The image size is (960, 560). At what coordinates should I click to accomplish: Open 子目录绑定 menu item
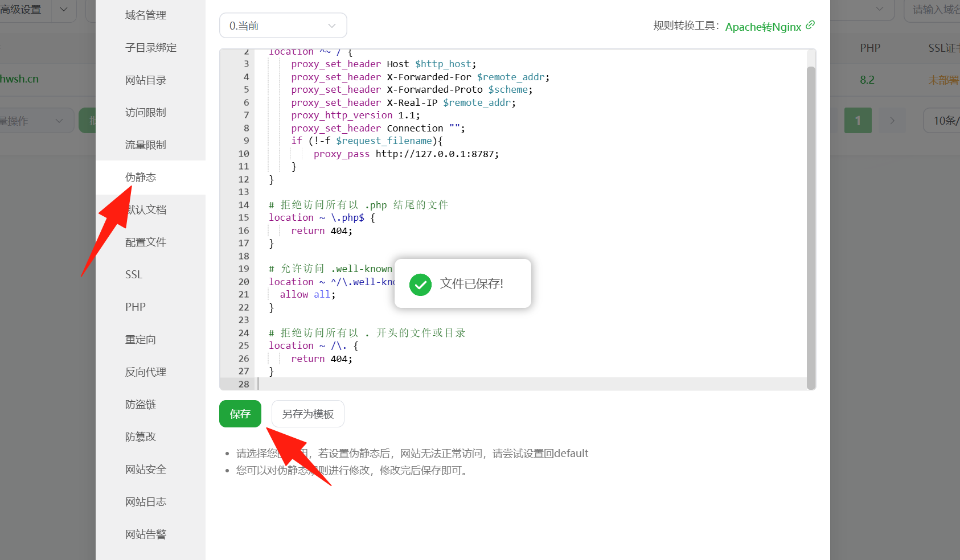[x=151, y=48]
